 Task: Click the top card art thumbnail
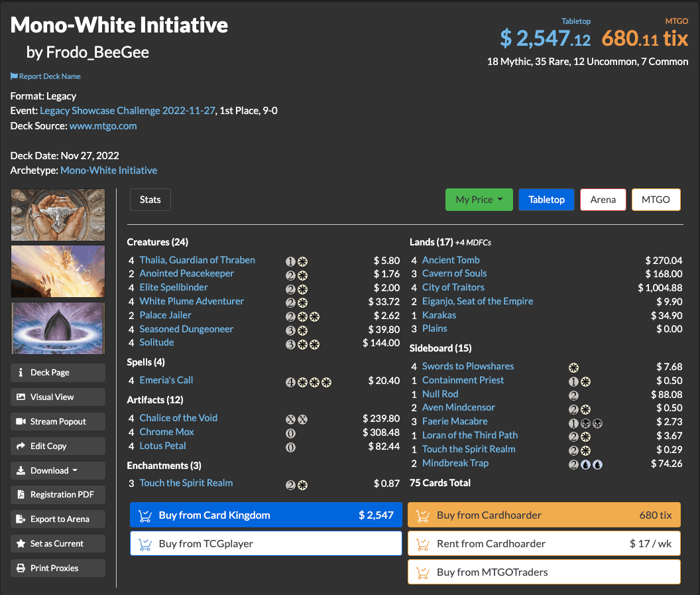57,214
